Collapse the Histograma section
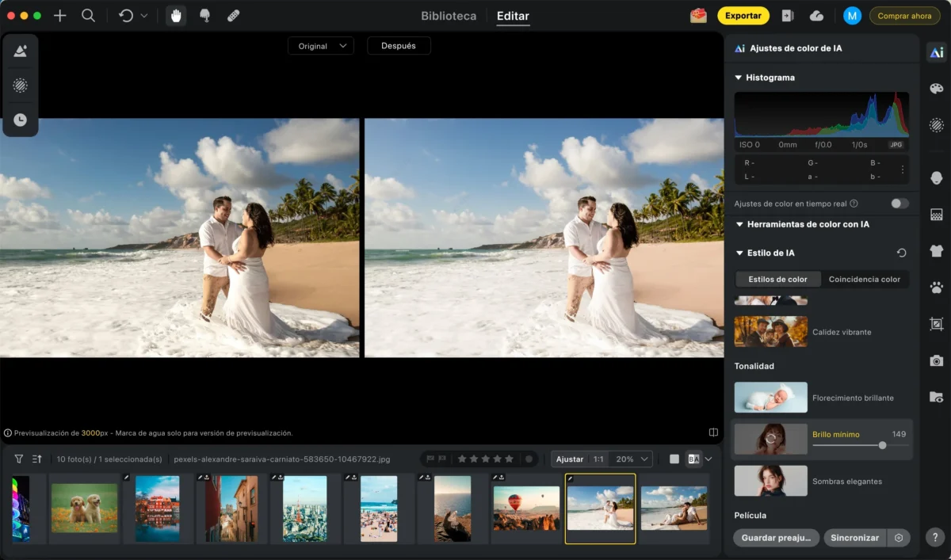The image size is (951, 560). [x=739, y=78]
